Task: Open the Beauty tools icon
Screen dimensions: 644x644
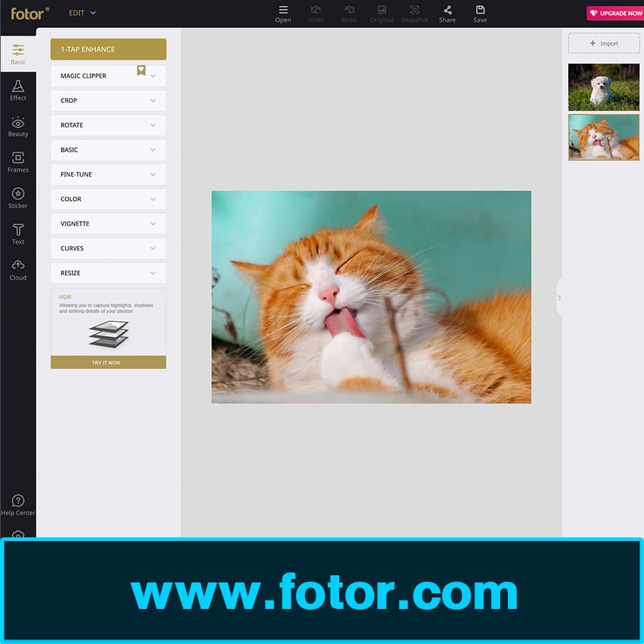Action: (x=18, y=127)
